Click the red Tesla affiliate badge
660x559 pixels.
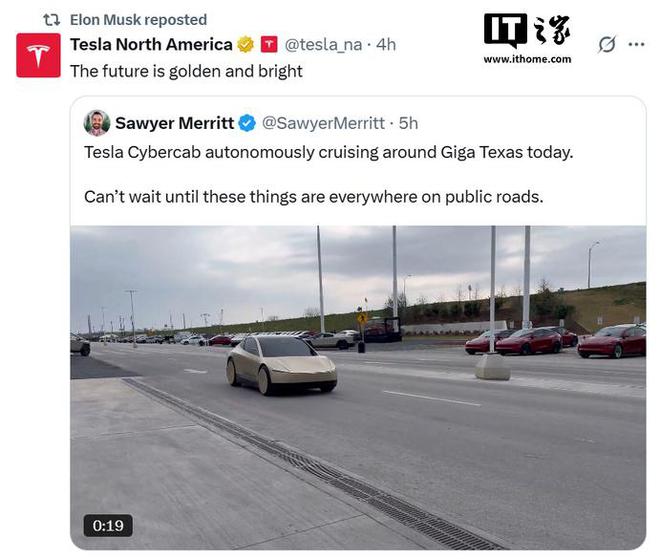pos(269,45)
